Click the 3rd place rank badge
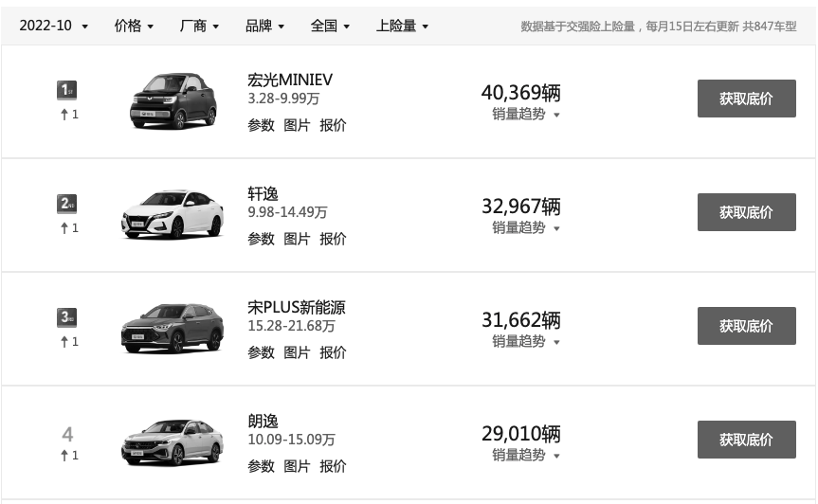This screenshot has height=504, width=818. [66, 317]
